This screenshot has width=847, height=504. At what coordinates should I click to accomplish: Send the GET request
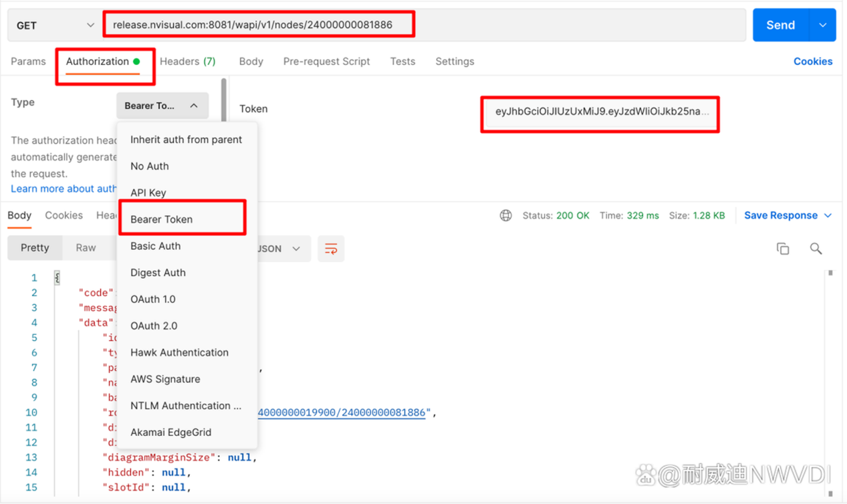(x=780, y=25)
